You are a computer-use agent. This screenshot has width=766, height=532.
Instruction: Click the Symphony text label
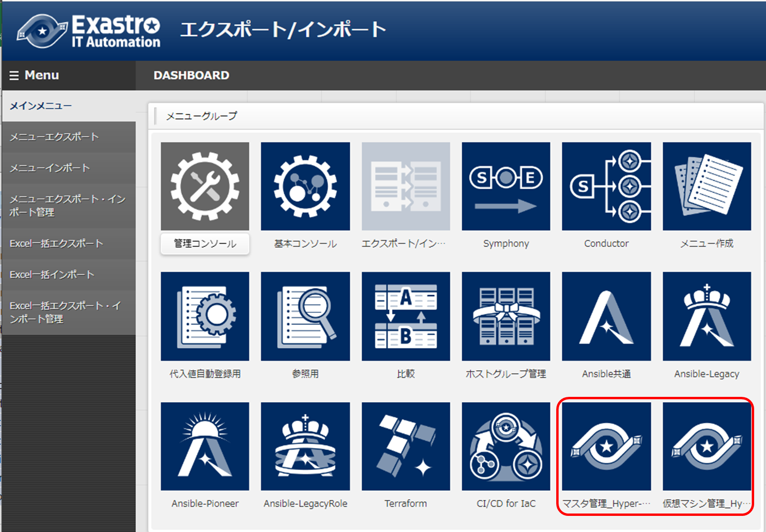point(506,244)
